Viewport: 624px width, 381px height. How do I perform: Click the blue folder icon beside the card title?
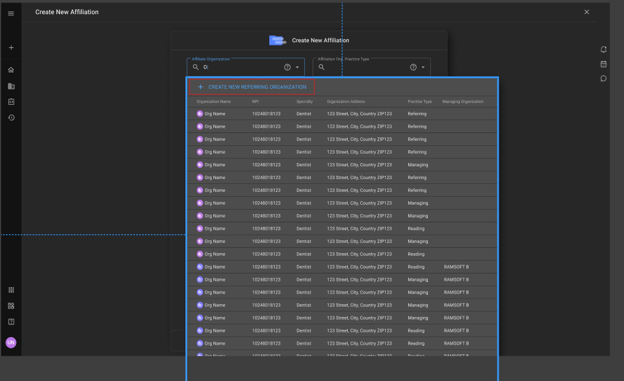click(x=277, y=40)
